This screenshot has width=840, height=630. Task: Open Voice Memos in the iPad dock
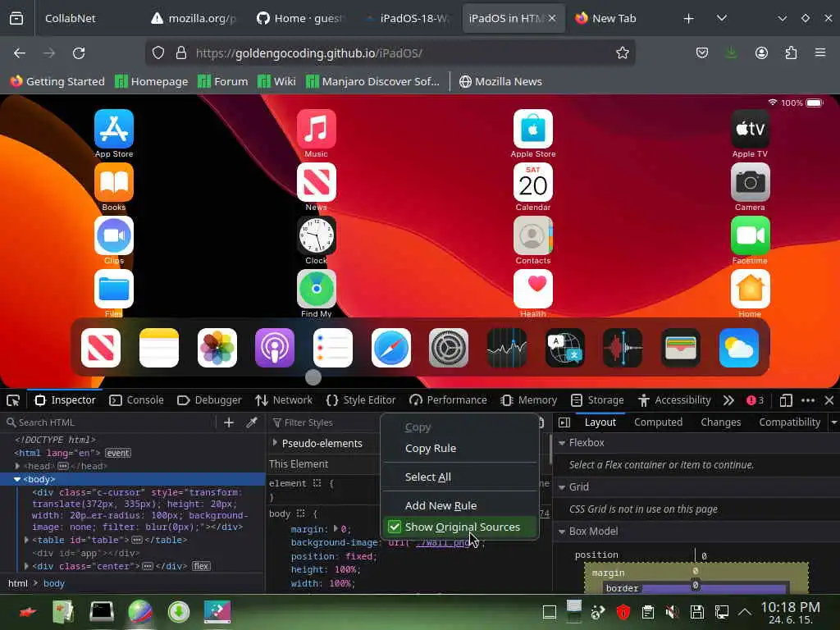(x=623, y=348)
